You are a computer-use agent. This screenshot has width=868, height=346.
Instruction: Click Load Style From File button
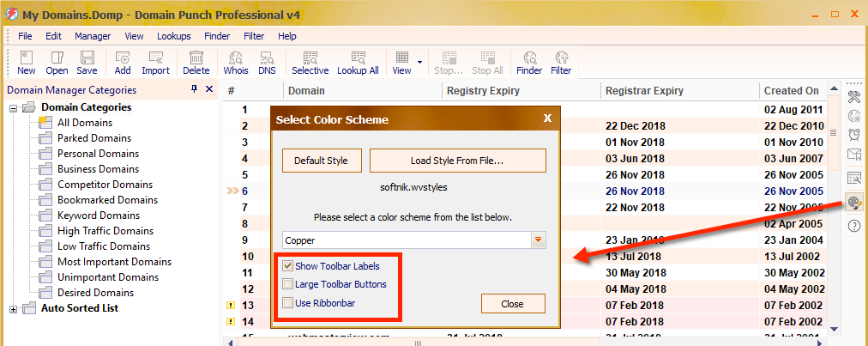[458, 161]
